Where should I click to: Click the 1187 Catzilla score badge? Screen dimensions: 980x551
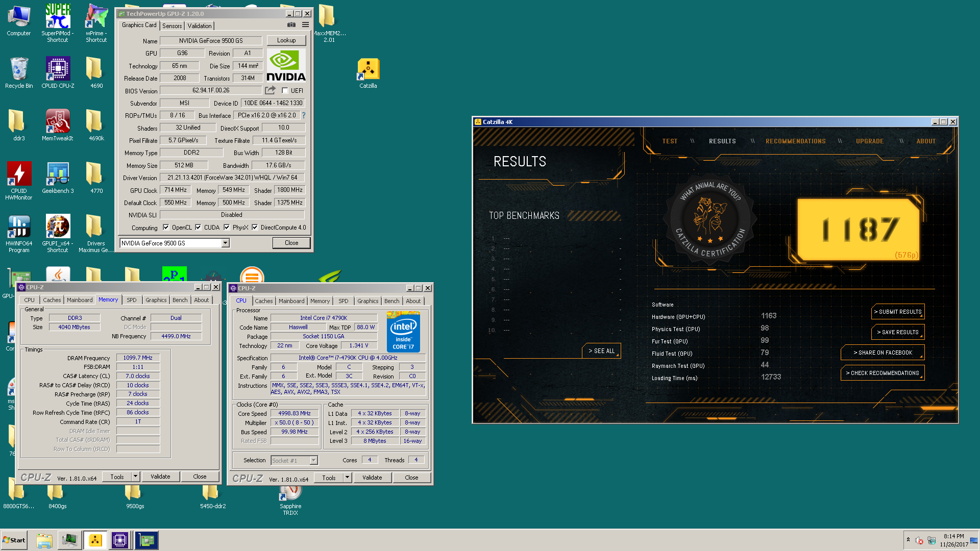tap(859, 230)
